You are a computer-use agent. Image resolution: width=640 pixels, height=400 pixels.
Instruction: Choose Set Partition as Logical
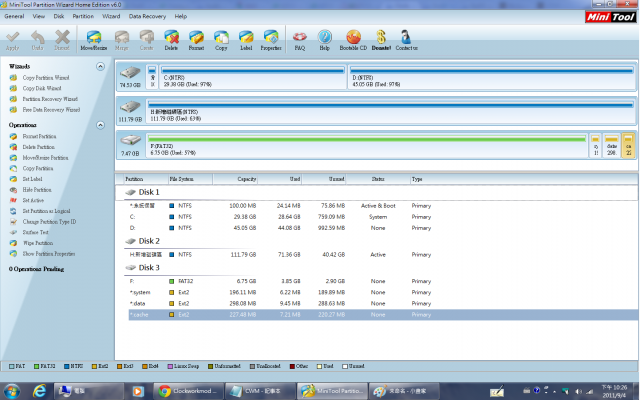[x=46, y=211]
